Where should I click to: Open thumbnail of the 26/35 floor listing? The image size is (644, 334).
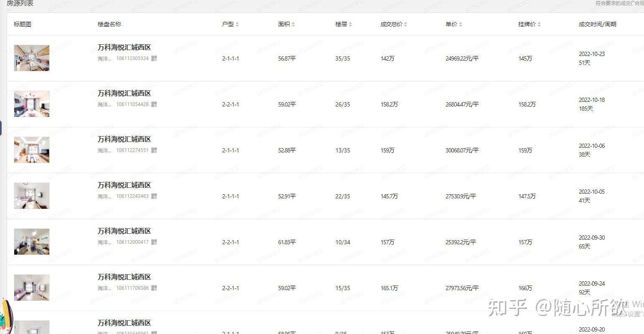click(x=32, y=104)
